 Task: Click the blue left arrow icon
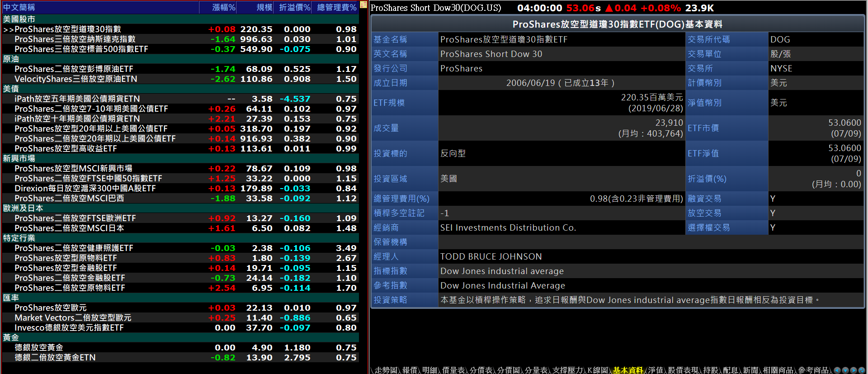click(x=837, y=370)
